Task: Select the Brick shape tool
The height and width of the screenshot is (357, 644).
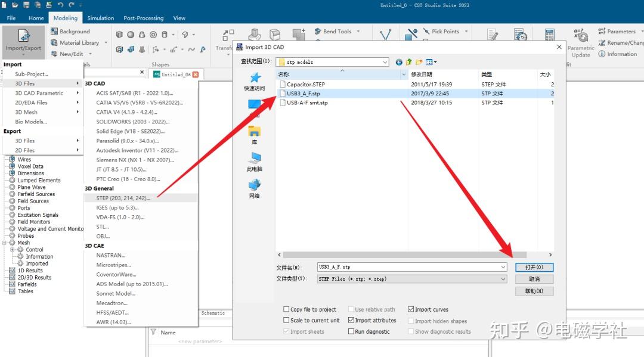Action: coord(119,35)
